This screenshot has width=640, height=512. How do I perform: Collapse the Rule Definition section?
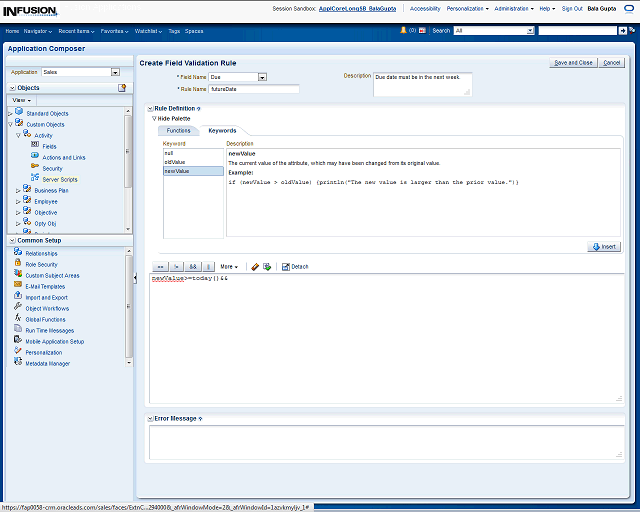149,107
